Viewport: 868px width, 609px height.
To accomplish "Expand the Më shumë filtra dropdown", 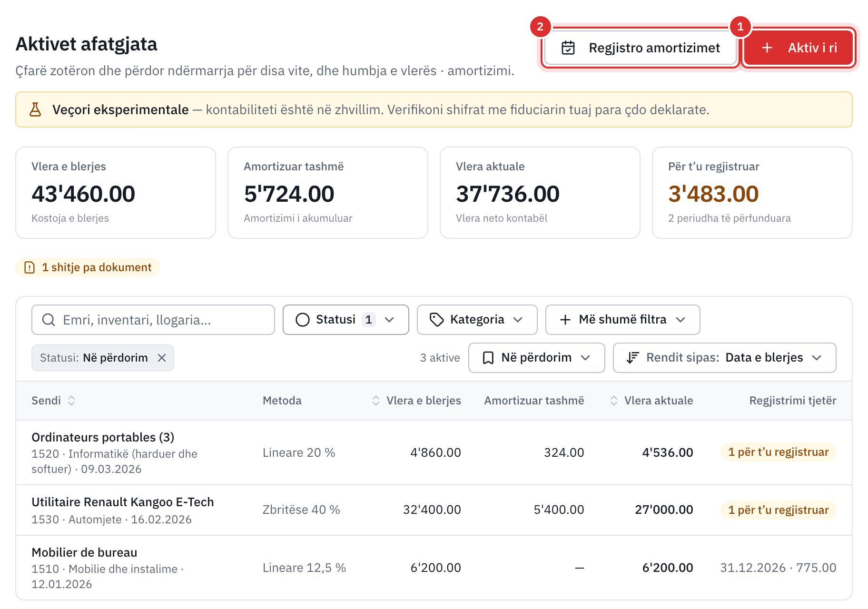I will click(x=622, y=320).
